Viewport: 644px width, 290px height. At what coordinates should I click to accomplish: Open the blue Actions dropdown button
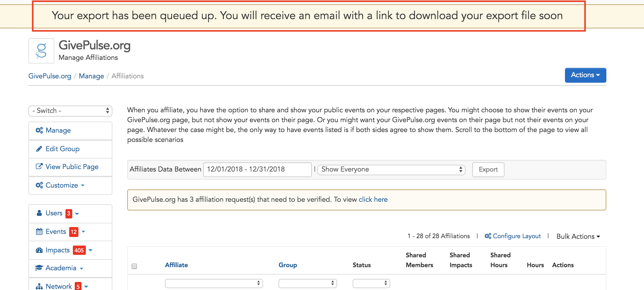pos(585,75)
